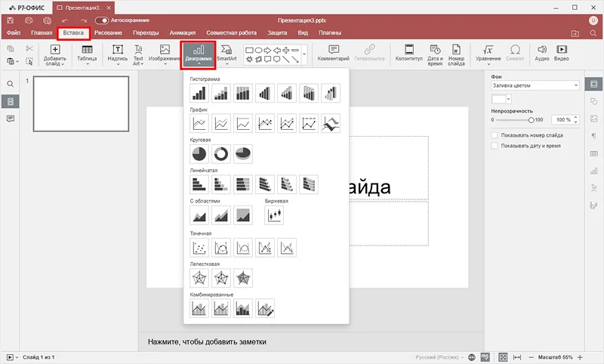
Task: Insert Дата и время
Action: click(435, 55)
